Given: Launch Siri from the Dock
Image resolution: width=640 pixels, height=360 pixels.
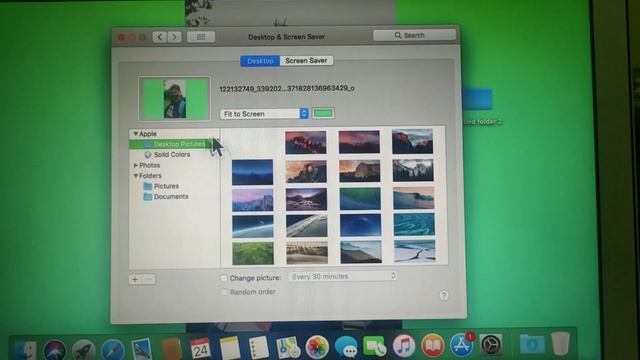Looking at the screenshot, I should click(x=55, y=350).
